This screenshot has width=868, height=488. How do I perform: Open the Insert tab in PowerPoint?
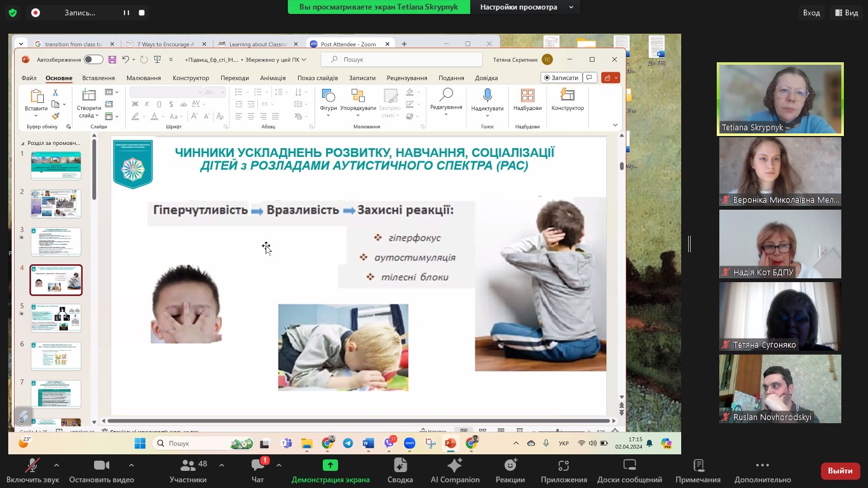pyautogui.click(x=98, y=78)
